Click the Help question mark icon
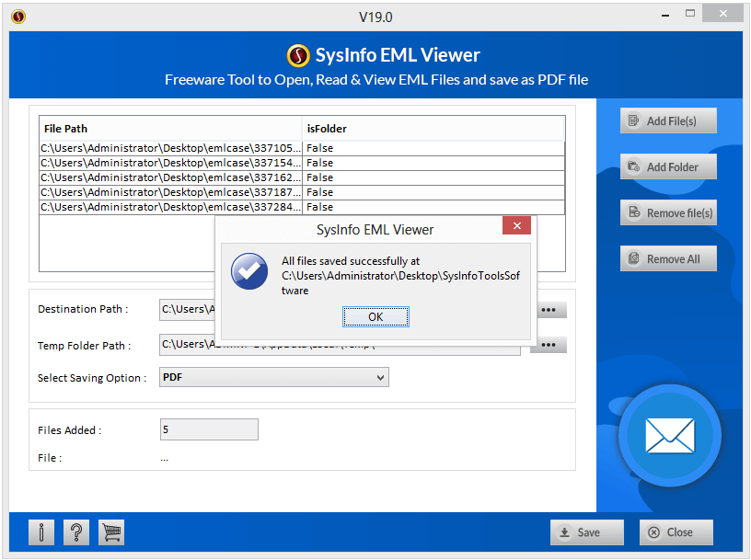Image resolution: width=751 pixels, height=560 pixels. pyautogui.click(x=76, y=532)
